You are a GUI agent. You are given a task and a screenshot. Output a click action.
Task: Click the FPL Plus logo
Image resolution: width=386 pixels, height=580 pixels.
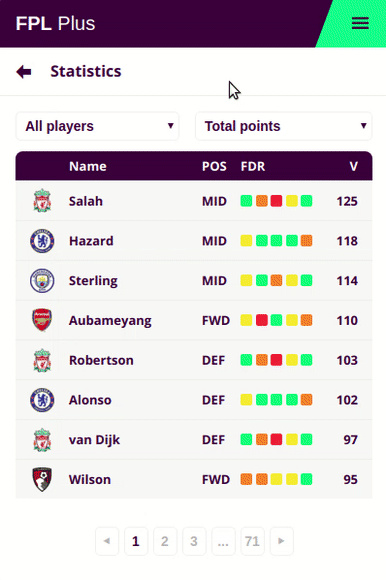coord(55,23)
